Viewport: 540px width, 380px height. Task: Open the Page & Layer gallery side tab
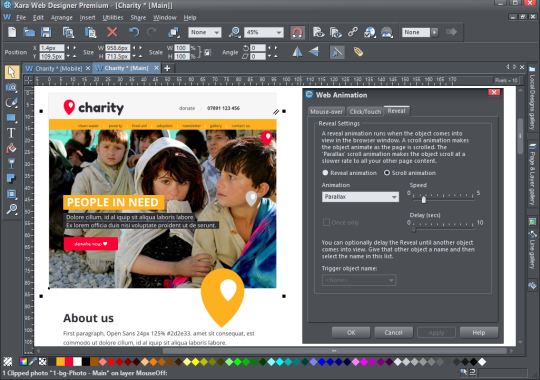tap(532, 175)
